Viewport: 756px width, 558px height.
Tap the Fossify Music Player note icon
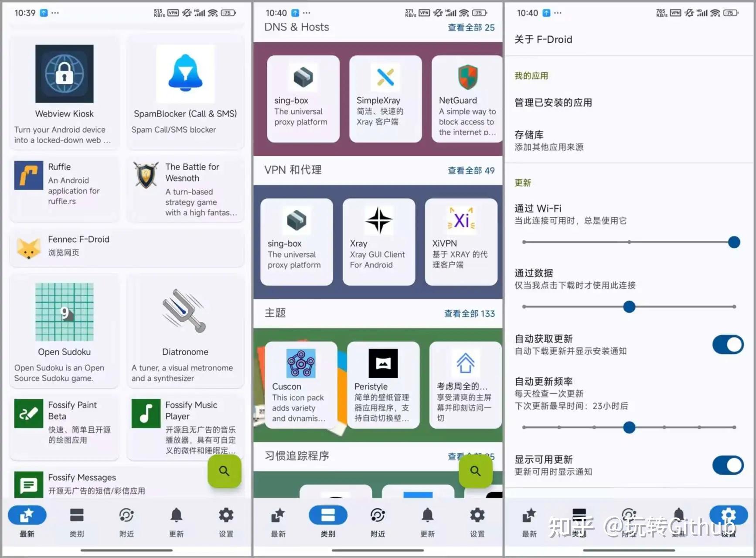point(146,414)
